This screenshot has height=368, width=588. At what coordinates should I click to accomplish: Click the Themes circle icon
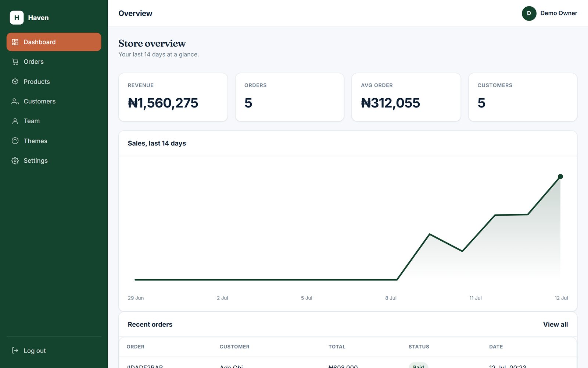[x=15, y=141]
